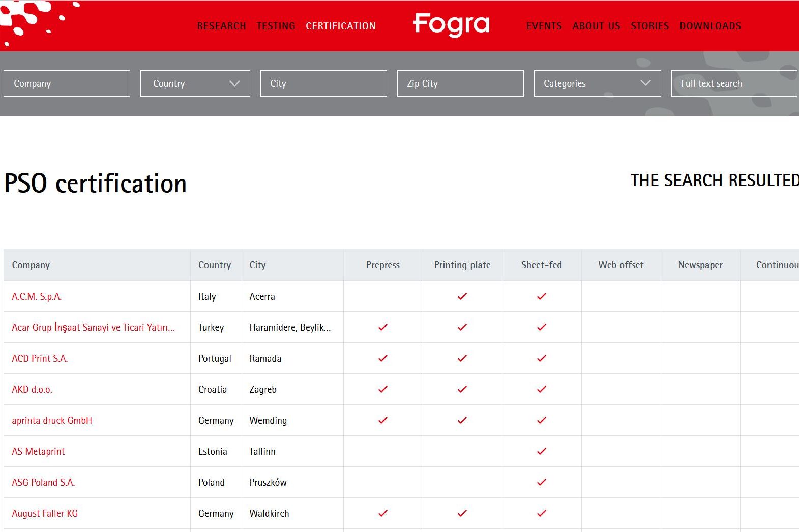Screen dimensions: 799x532
Task: Click the Newspaper column header
Action: [700, 265]
